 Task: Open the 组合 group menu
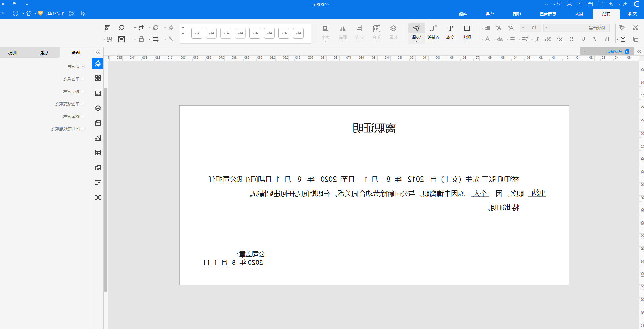(x=376, y=33)
